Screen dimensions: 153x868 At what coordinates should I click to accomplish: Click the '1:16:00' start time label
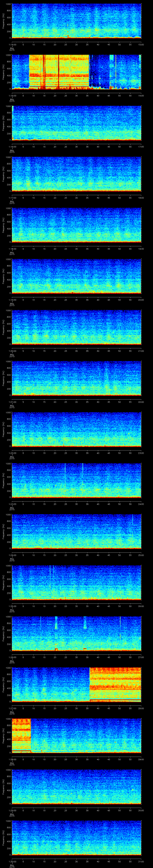coord(12,147)
